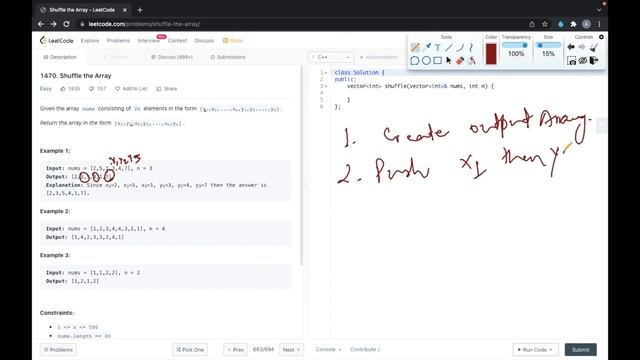Open the Contest navigation item

click(x=177, y=40)
